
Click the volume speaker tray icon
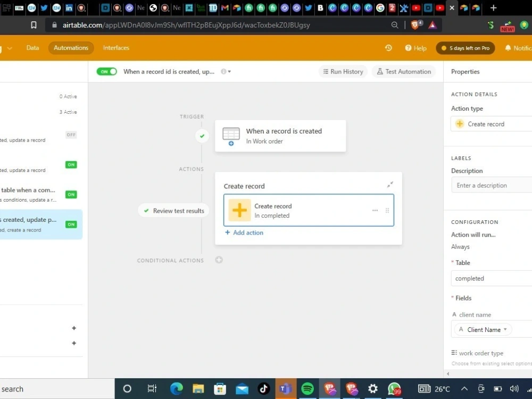pyautogui.click(x=514, y=389)
